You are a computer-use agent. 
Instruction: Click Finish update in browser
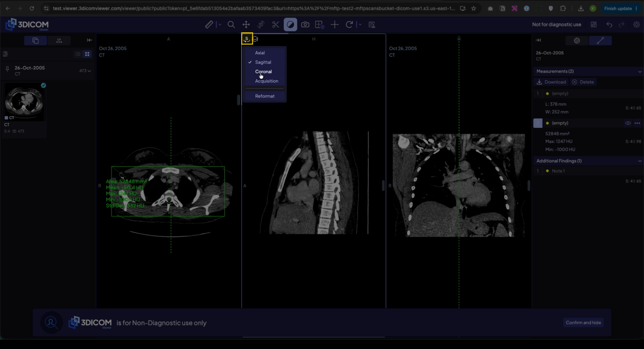point(621,8)
